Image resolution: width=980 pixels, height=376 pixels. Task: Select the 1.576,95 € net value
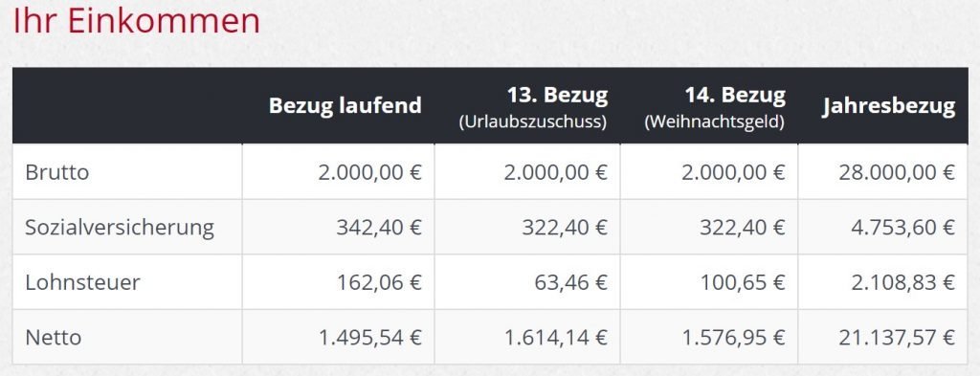pos(734,338)
